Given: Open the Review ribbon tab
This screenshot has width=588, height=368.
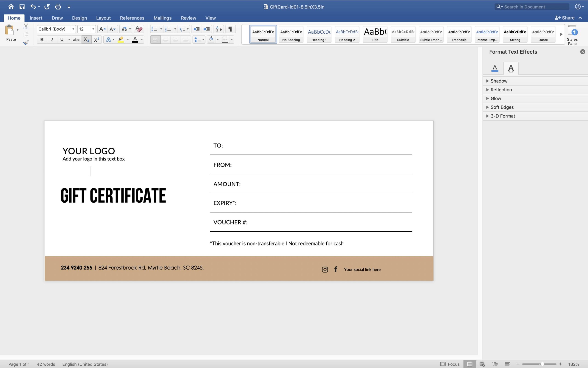Looking at the screenshot, I should (188, 18).
